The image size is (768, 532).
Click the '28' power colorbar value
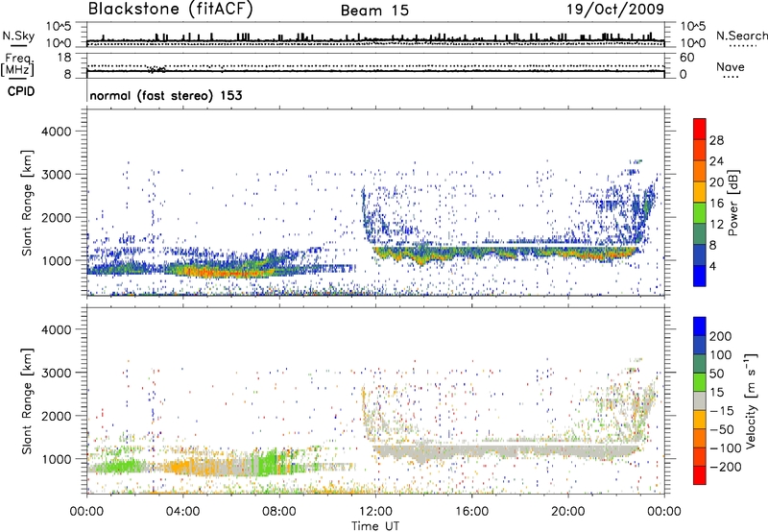pos(716,140)
